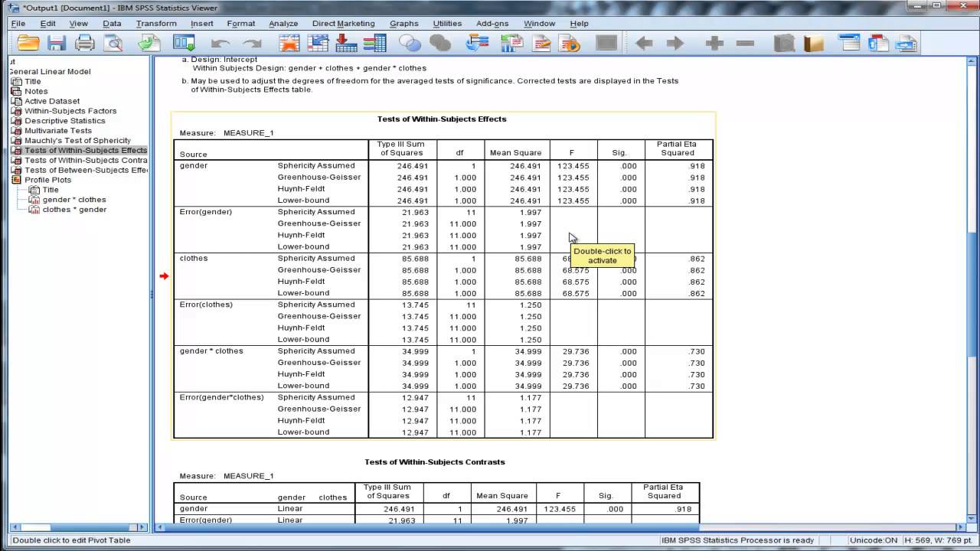Run script icon with orange play button
The height and width of the screenshot is (551, 980).
pyautogui.click(x=570, y=44)
